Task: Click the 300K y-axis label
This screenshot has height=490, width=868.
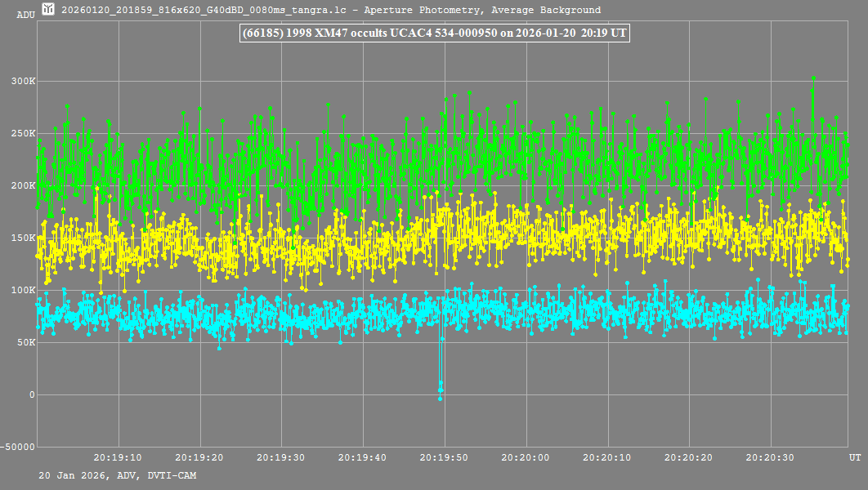Action: click(21, 82)
